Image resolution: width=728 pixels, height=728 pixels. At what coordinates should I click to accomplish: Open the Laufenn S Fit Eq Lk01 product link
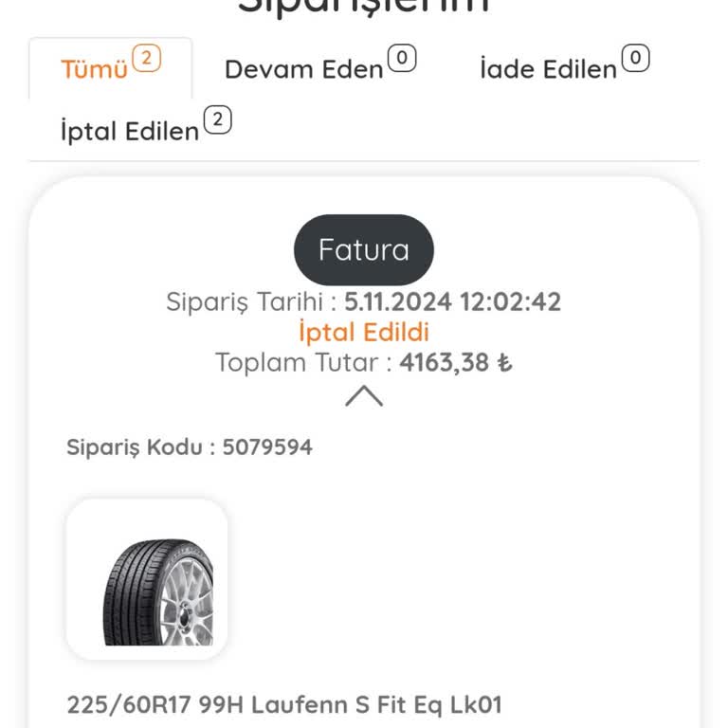pos(283,705)
